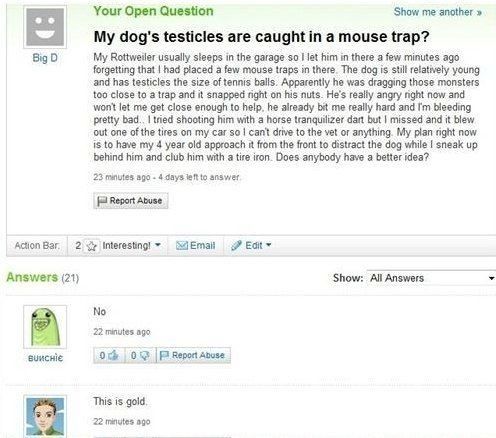Click the flag icon under the question
Screen dimensions: 496x438
102,201
